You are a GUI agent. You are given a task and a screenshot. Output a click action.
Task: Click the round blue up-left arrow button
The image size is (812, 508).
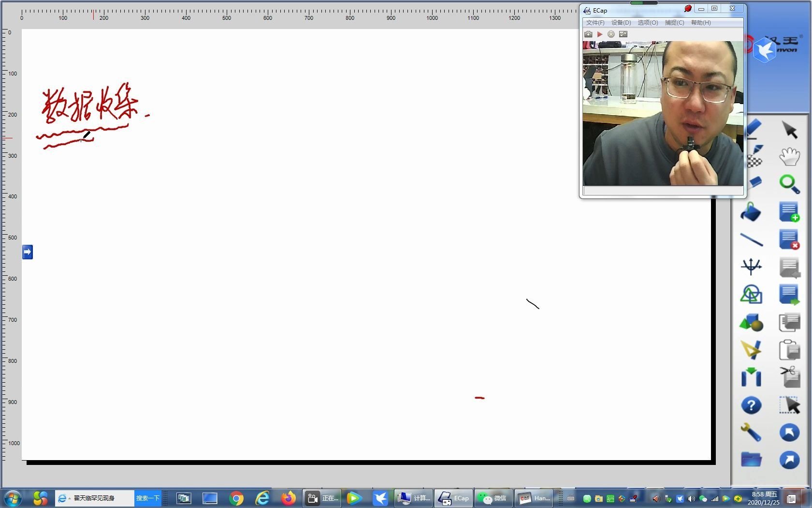click(x=789, y=433)
